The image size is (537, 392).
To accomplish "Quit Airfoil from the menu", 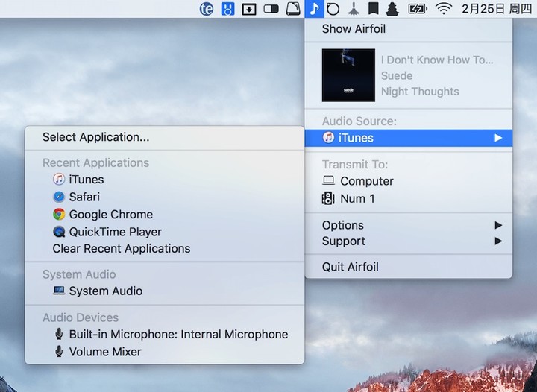I will tap(350, 267).
